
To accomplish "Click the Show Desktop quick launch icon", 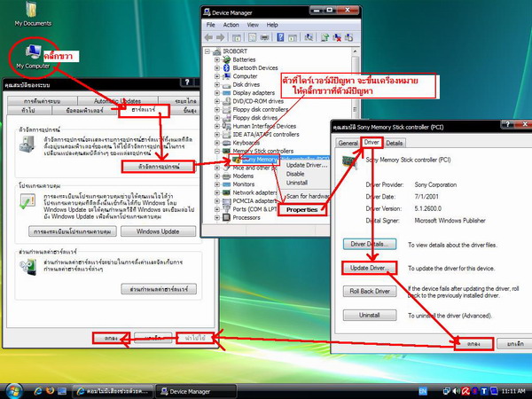I will [x=62, y=391].
